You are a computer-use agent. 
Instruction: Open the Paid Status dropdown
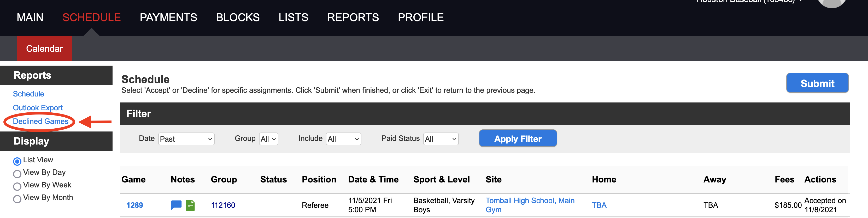(441, 139)
